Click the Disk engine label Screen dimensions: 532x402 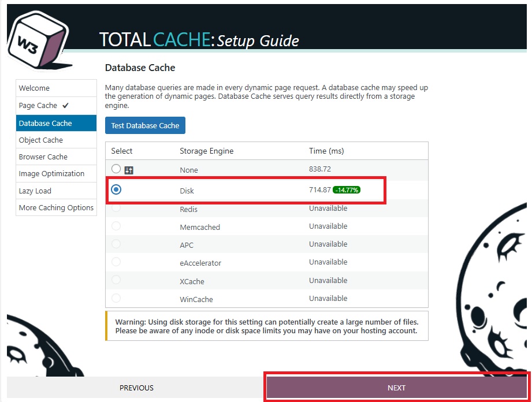tap(187, 191)
